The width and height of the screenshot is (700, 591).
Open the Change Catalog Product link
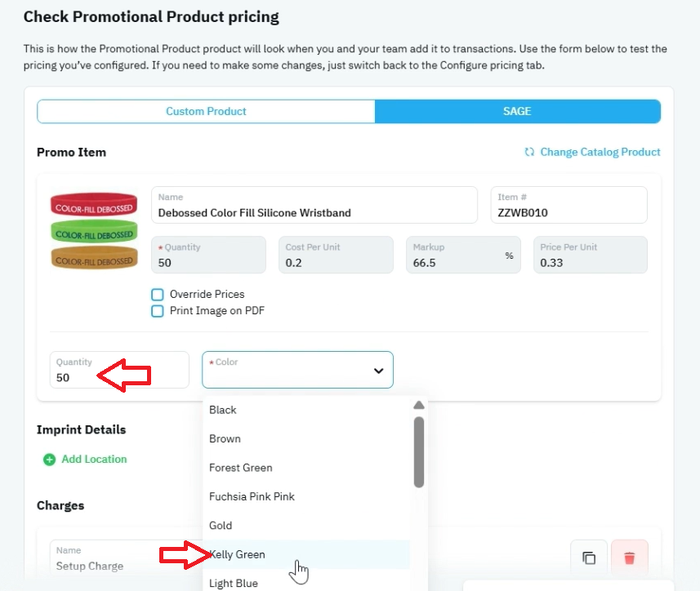coord(600,152)
